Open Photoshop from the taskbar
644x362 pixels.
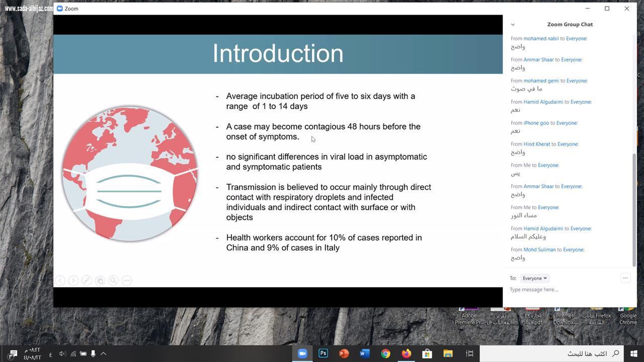[x=323, y=353]
